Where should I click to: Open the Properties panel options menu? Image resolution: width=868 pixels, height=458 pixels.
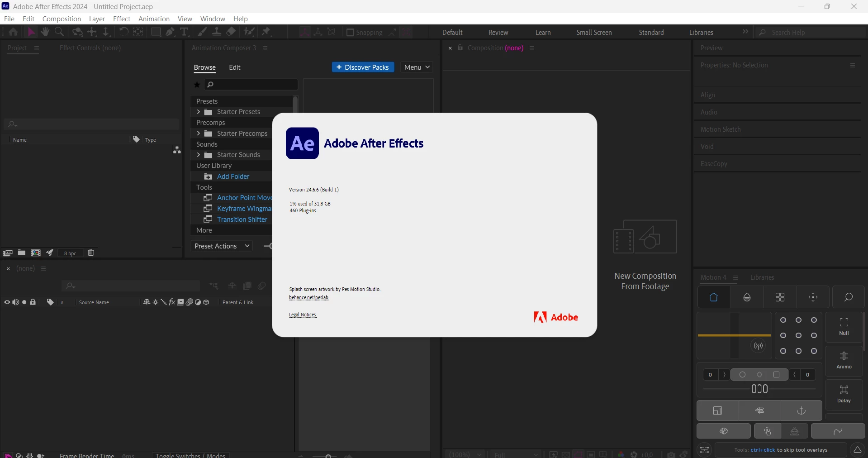click(x=853, y=65)
